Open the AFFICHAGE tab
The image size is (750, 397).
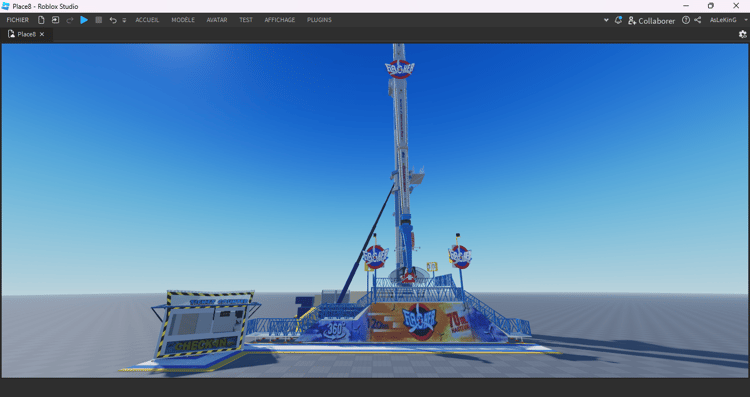(x=280, y=20)
